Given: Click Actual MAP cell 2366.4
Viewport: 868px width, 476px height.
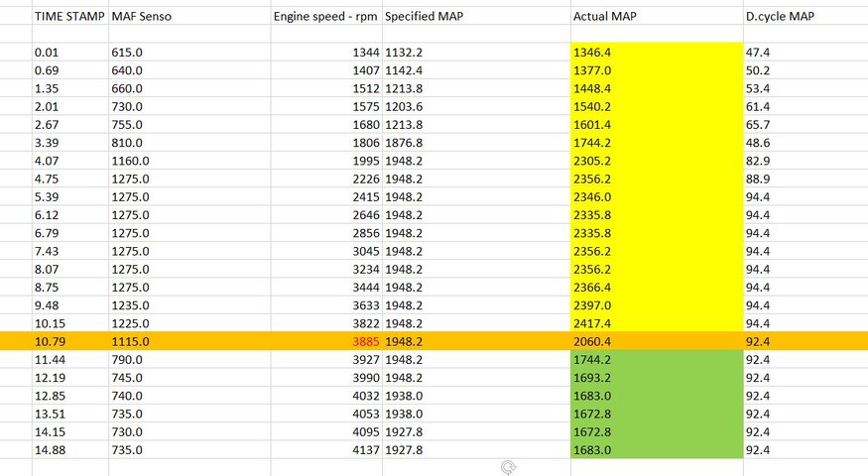Looking at the screenshot, I should (x=657, y=288).
